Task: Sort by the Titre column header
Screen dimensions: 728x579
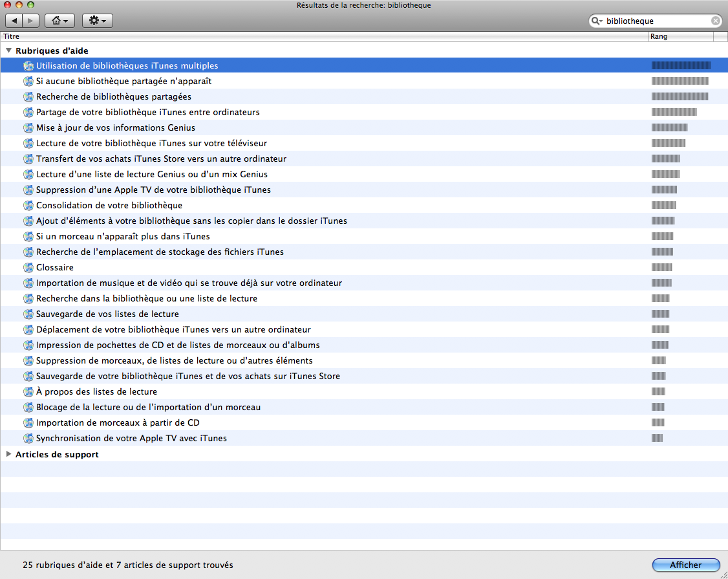Action: 324,36
